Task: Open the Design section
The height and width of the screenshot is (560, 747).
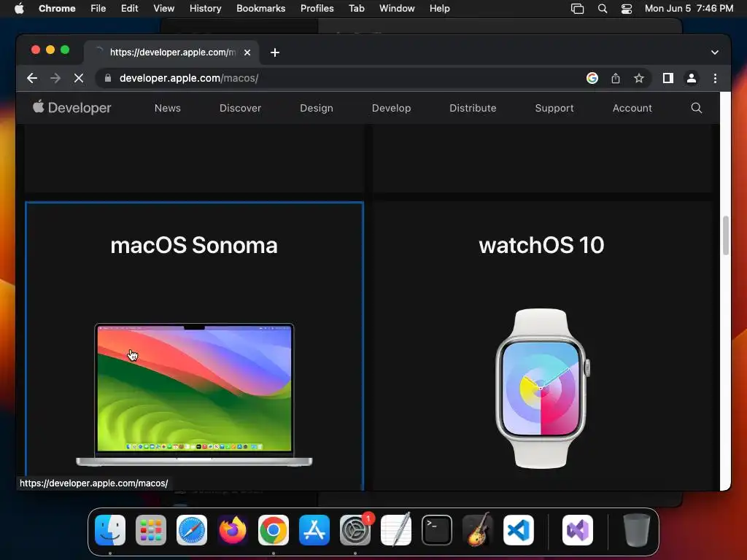Action: click(x=317, y=108)
